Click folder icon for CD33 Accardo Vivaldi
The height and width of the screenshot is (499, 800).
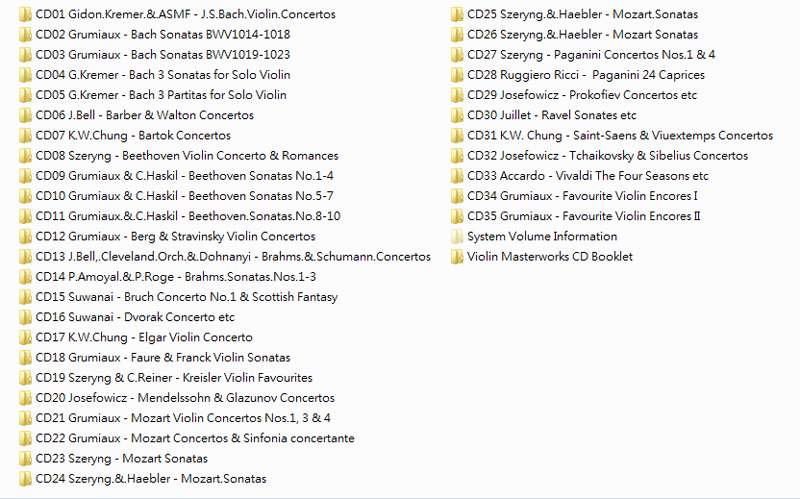[456, 176]
